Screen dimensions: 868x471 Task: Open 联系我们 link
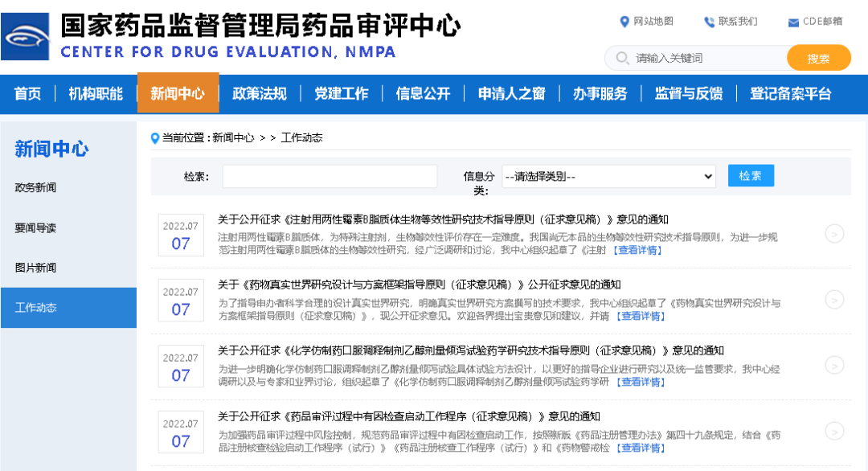[738, 22]
